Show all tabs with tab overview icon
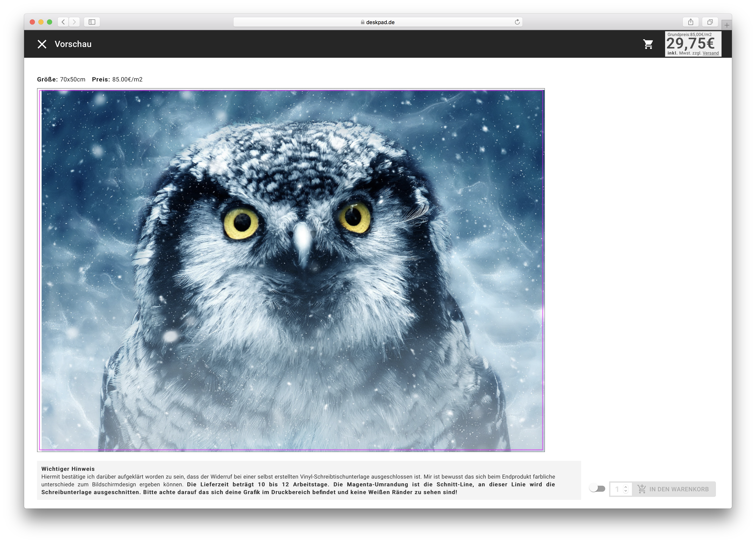 pos(710,22)
